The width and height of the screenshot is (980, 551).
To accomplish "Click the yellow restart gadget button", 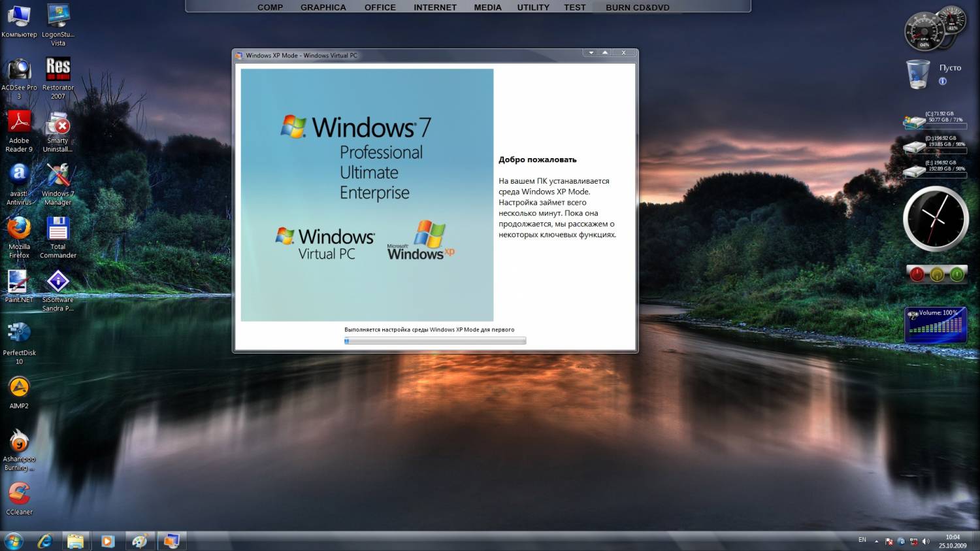I will click(x=937, y=274).
